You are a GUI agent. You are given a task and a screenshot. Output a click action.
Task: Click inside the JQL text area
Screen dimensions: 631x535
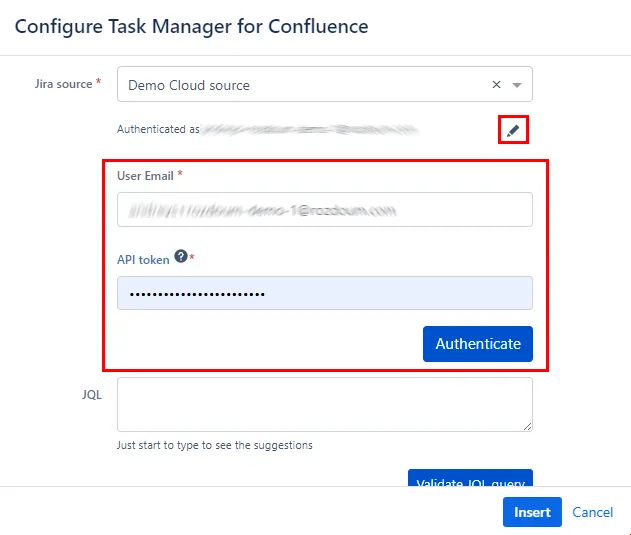coord(325,405)
